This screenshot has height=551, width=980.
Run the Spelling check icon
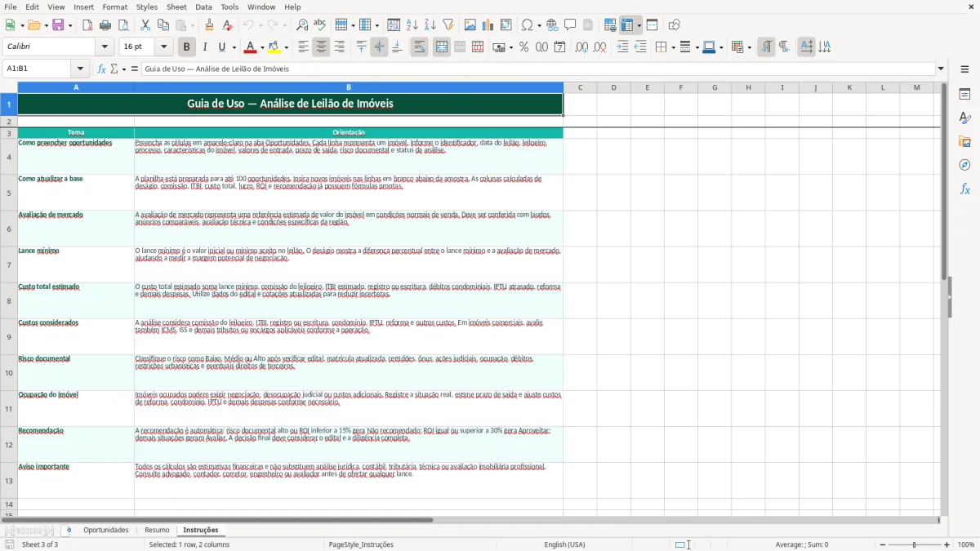320,25
